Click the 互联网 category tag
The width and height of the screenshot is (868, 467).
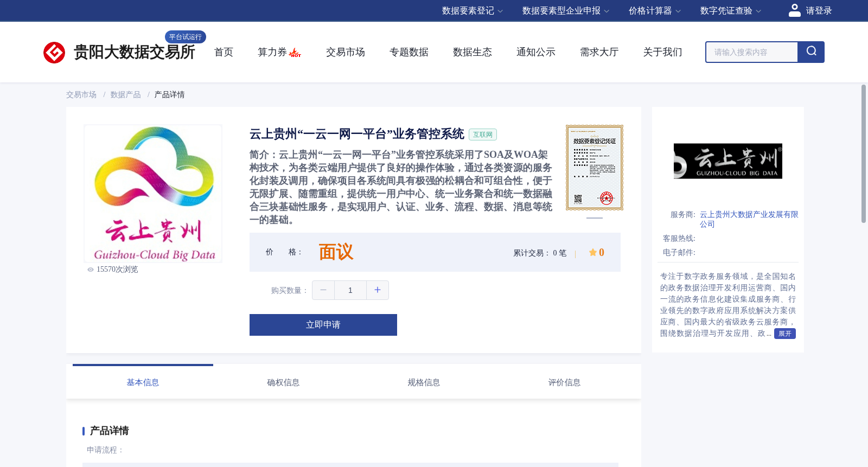point(483,135)
